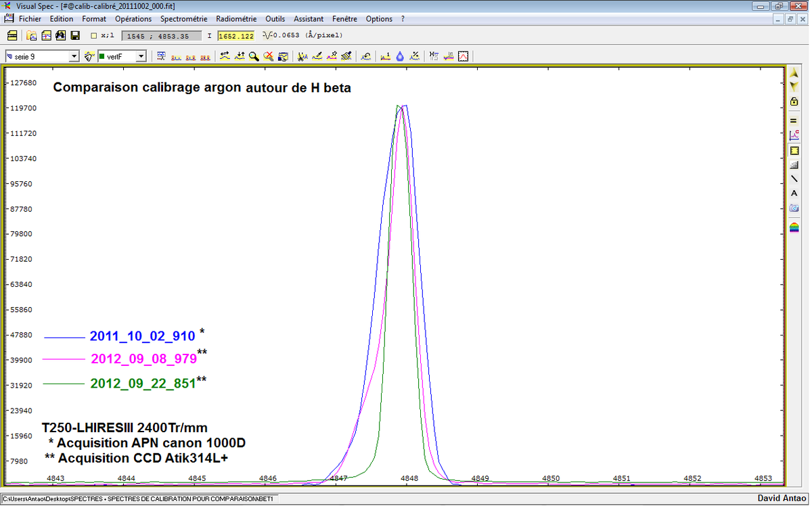812x508 pixels.
Task: Open the Assistant menu
Action: tap(309, 19)
